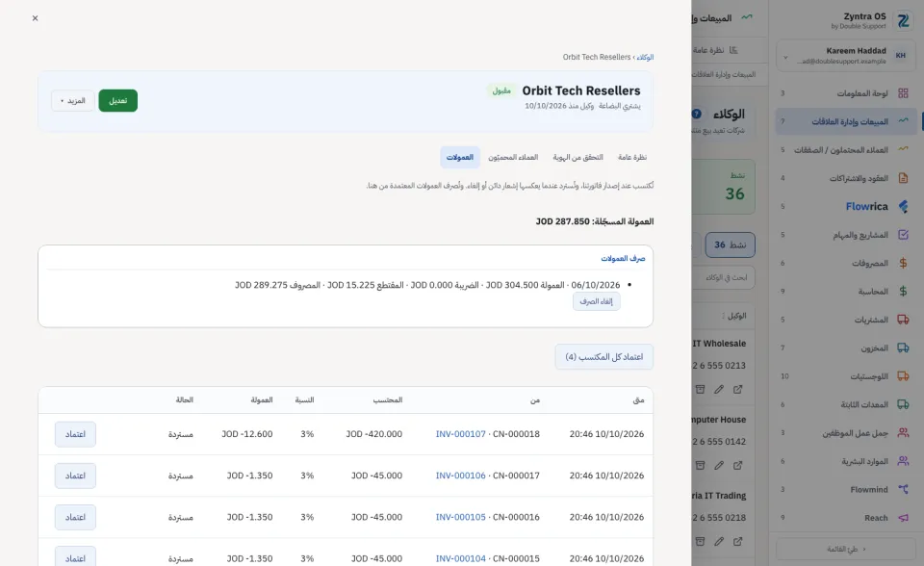
Task: Close the Orbit Tech Resellers drawer
Action: 35,18
